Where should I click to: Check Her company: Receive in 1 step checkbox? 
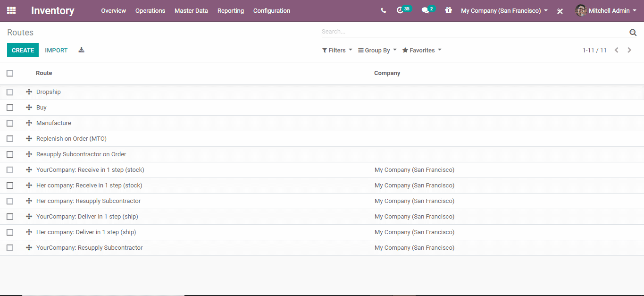10,186
